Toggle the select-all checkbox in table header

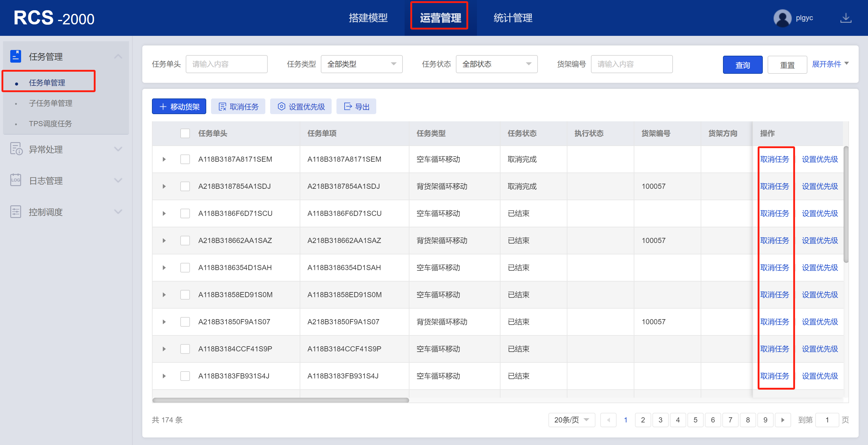coord(185,133)
